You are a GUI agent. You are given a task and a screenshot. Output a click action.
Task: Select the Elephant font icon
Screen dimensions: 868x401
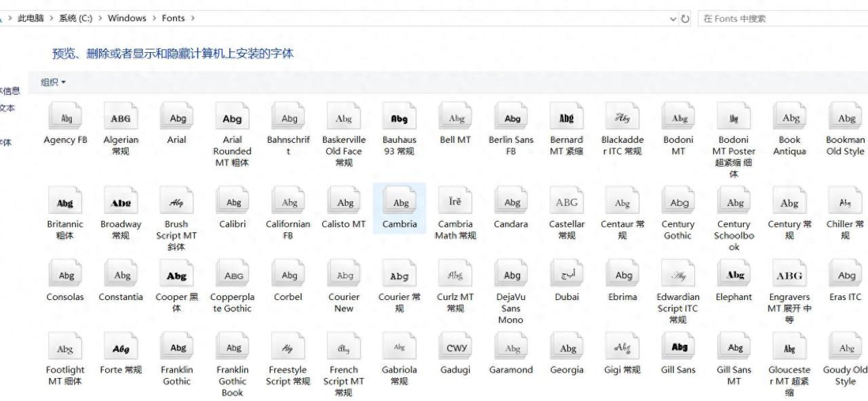734,275
